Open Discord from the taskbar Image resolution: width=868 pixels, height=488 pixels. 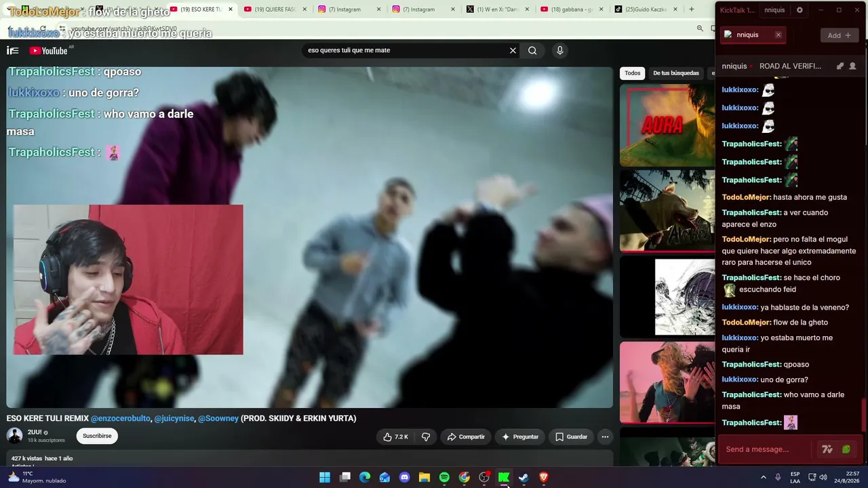click(x=405, y=477)
